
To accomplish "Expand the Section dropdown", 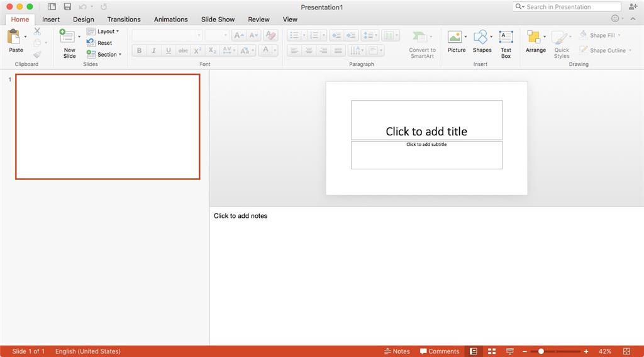I will pos(120,54).
